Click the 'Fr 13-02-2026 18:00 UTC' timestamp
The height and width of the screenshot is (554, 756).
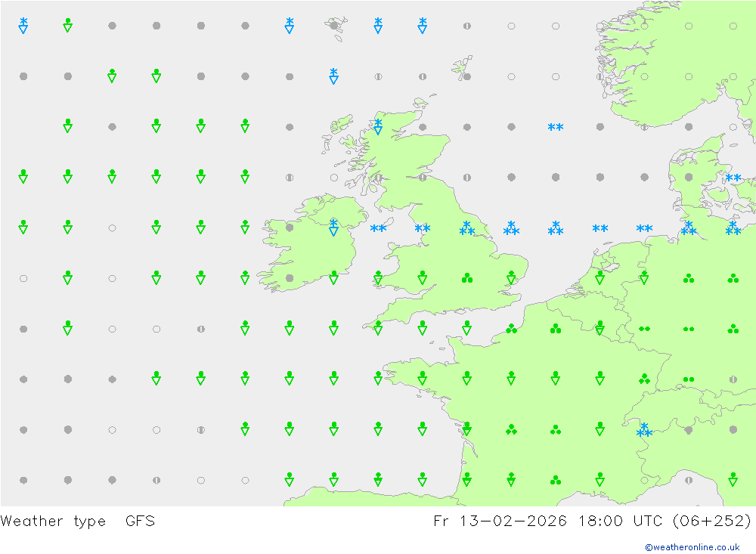click(x=547, y=522)
